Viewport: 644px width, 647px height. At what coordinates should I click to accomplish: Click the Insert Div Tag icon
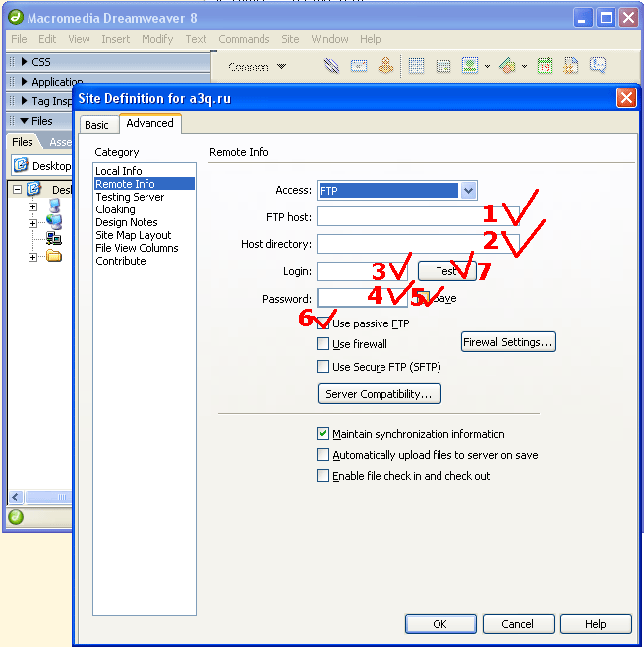443,66
